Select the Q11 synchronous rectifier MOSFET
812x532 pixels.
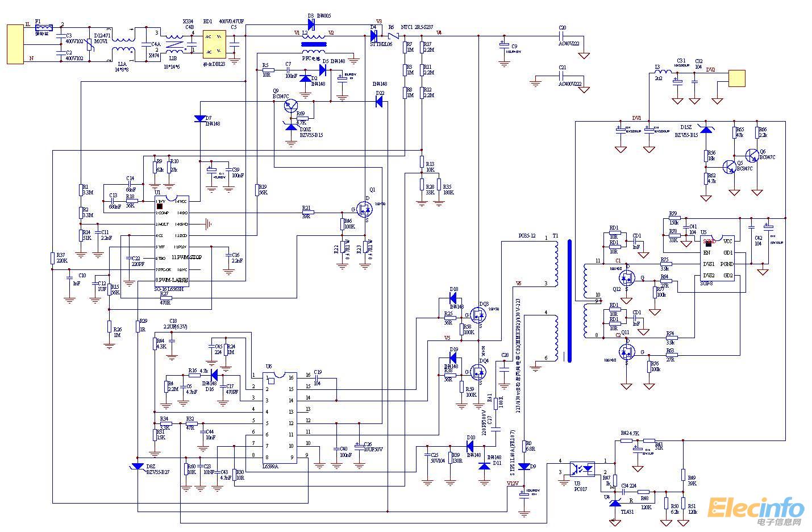[x=626, y=352]
